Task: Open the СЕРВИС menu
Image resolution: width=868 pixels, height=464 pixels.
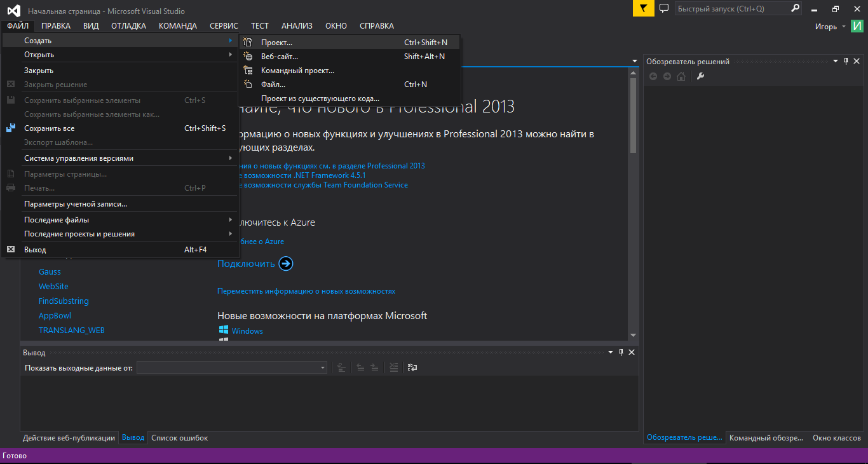Action: click(x=224, y=26)
